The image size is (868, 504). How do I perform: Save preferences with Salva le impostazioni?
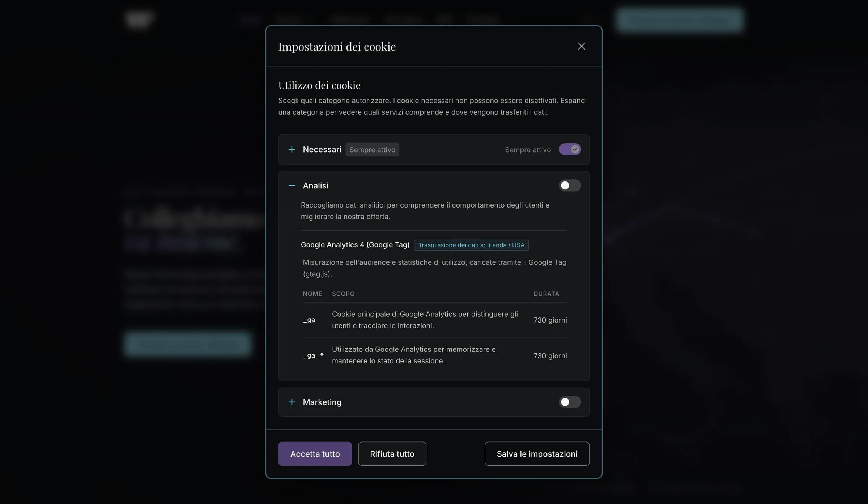point(537,454)
